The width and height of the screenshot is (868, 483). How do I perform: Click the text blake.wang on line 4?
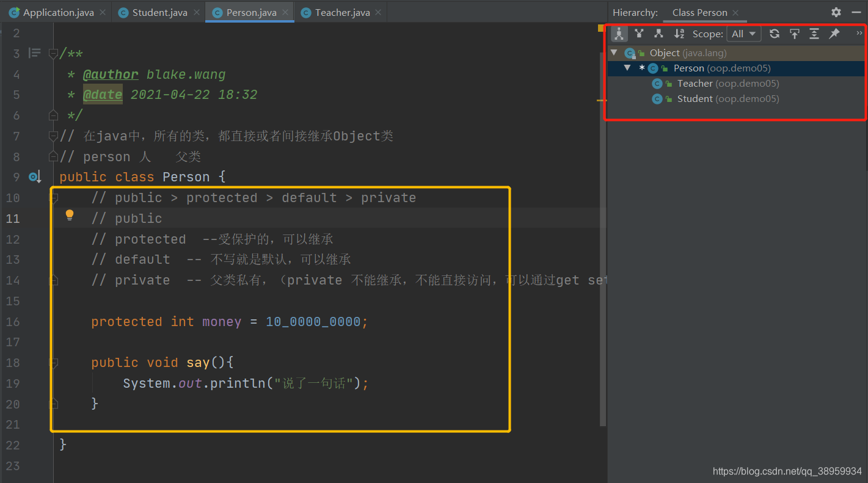[x=186, y=74]
